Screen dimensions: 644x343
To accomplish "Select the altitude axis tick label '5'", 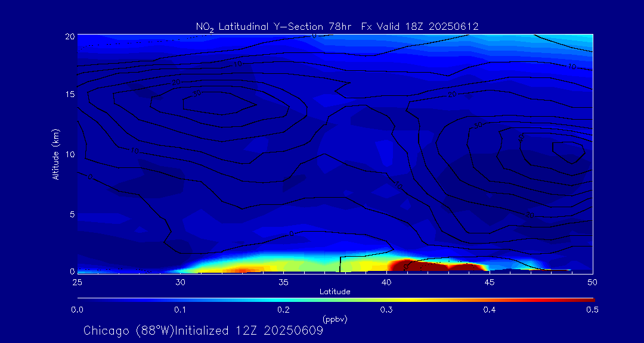I will click(72, 214).
